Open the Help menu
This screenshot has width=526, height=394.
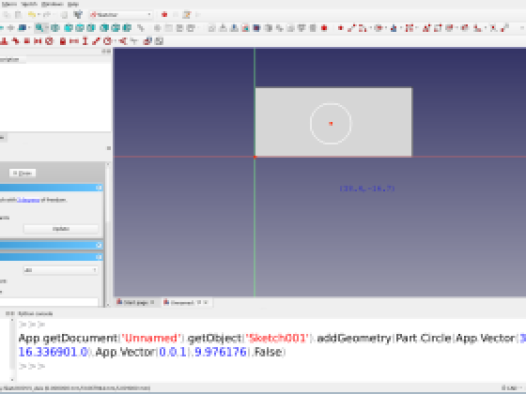click(73, 4)
